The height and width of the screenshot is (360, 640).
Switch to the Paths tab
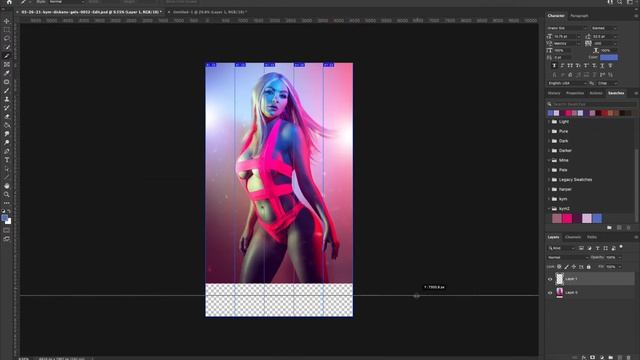[591, 237]
